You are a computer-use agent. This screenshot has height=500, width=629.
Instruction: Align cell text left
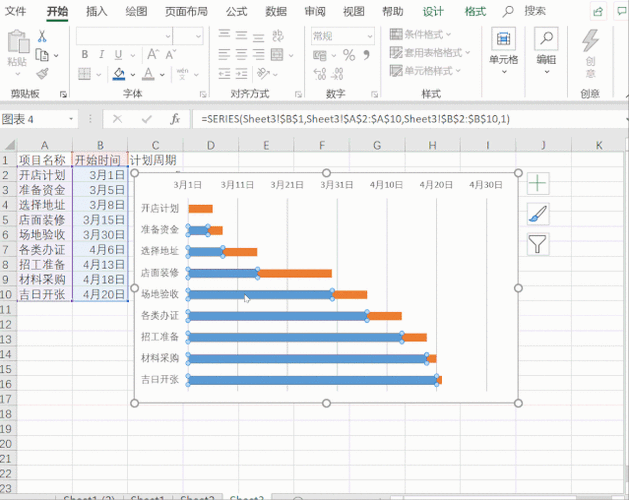[224, 55]
